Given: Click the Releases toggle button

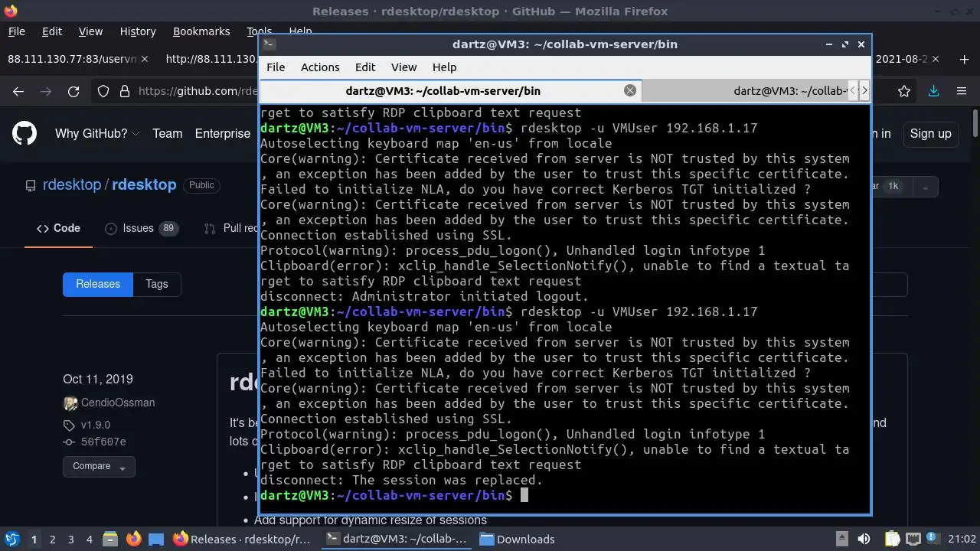Looking at the screenshot, I should (98, 284).
